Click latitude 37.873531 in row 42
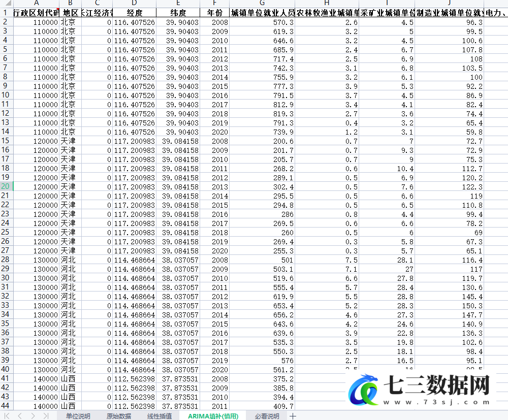This screenshot has width=508, height=420. pos(178,388)
